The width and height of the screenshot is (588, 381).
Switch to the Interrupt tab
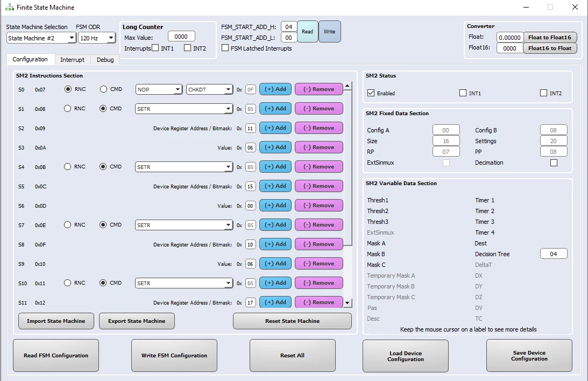point(73,60)
